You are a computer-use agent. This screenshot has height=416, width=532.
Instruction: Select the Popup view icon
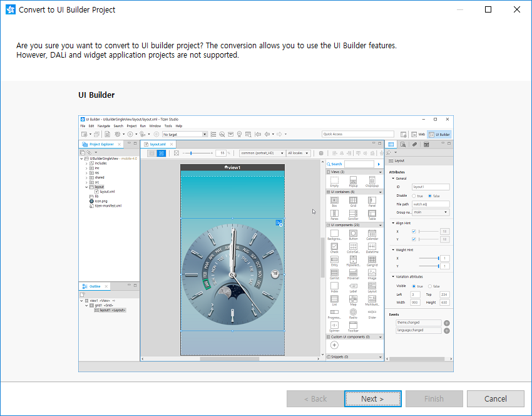pos(353,180)
